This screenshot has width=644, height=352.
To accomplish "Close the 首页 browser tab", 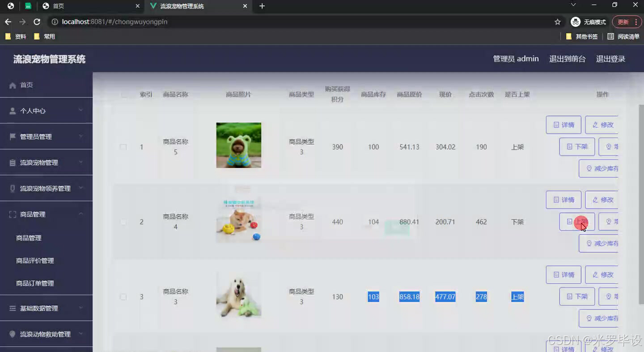I will (x=138, y=6).
